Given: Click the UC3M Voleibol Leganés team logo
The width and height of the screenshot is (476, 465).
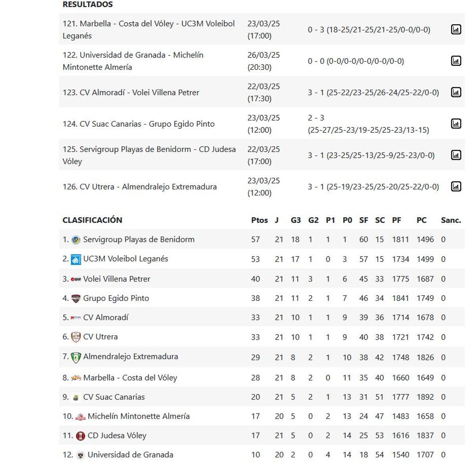Looking at the screenshot, I should (75, 259).
